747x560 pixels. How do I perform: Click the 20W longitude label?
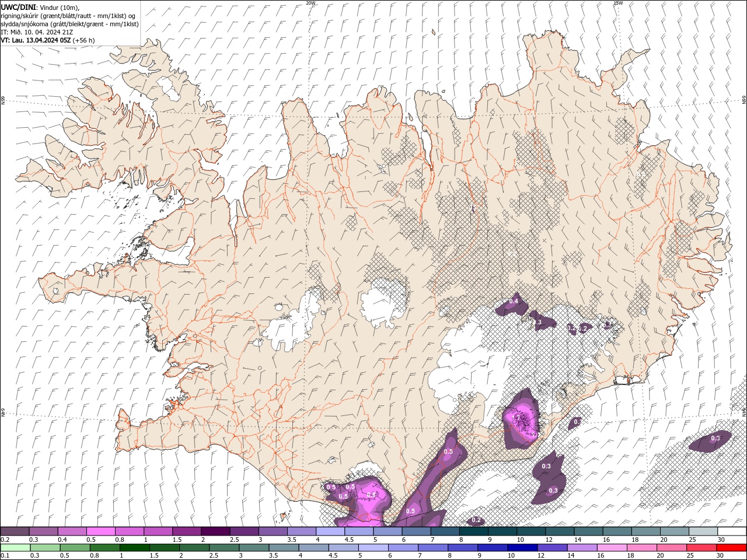coord(310,3)
